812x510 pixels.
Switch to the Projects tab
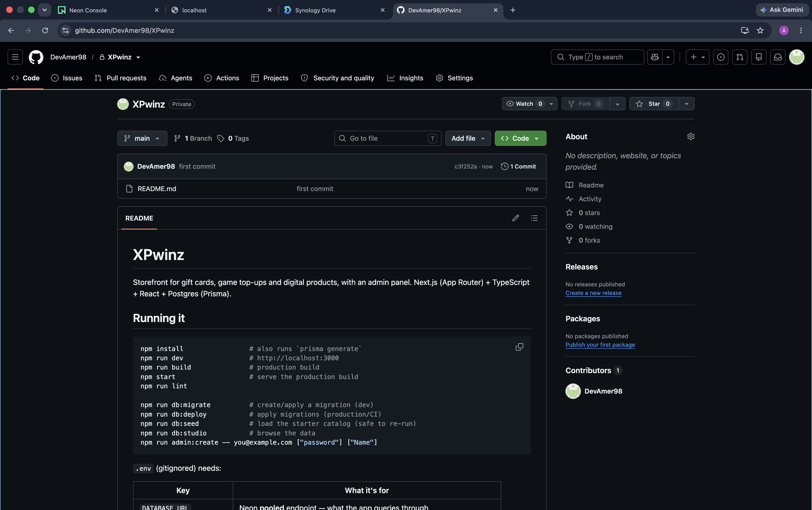tap(270, 78)
